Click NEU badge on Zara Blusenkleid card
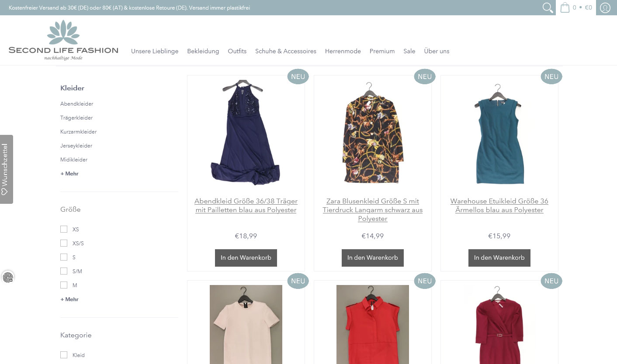The width and height of the screenshot is (617, 364). 425,76
